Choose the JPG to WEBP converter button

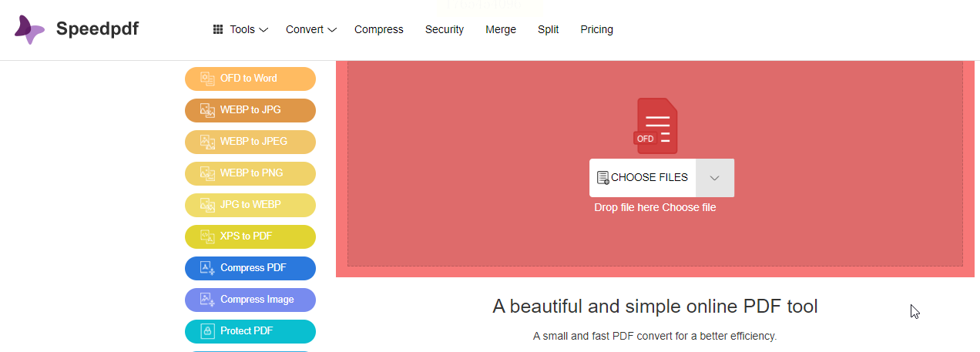coord(250,205)
